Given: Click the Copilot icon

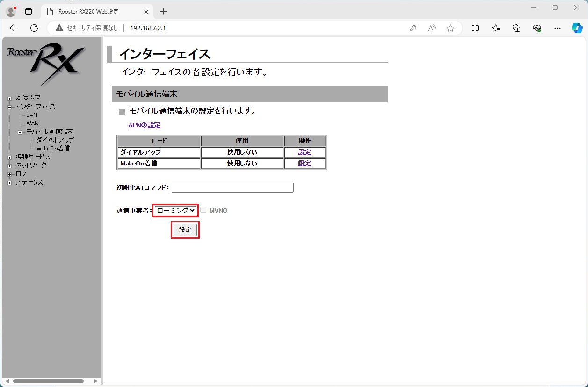Looking at the screenshot, I should tap(577, 28).
